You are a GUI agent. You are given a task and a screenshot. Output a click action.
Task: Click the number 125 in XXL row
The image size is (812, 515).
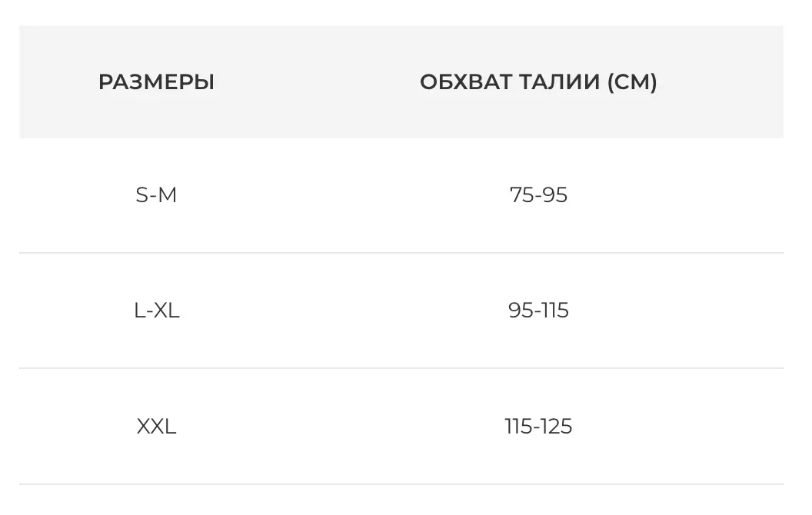[555, 426]
